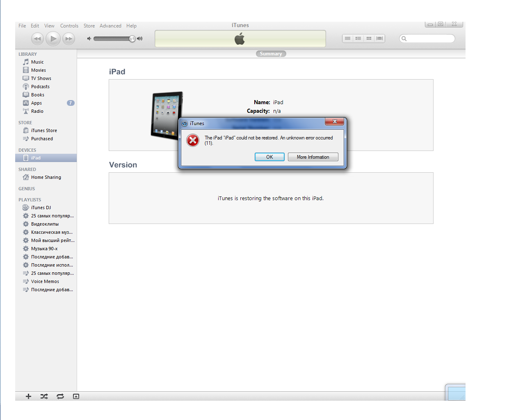
Task: Open the Help menu
Action: point(131,26)
